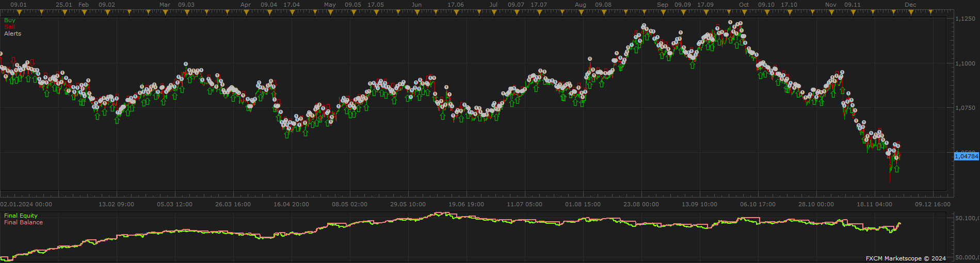Click the 01.08 15:00 axis date
The image size is (980, 263).
583,204
